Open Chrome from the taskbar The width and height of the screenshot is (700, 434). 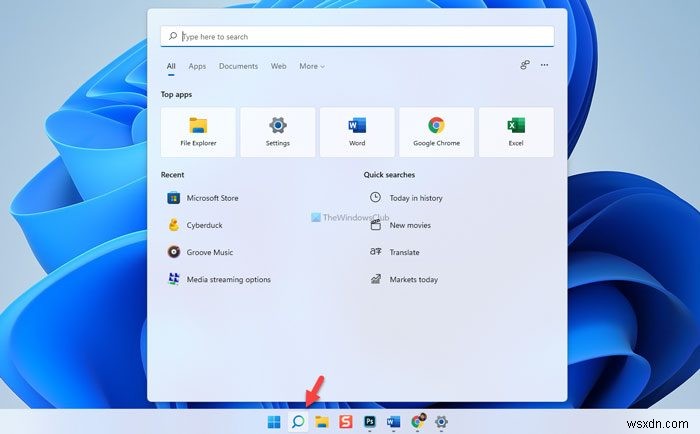coord(418,421)
